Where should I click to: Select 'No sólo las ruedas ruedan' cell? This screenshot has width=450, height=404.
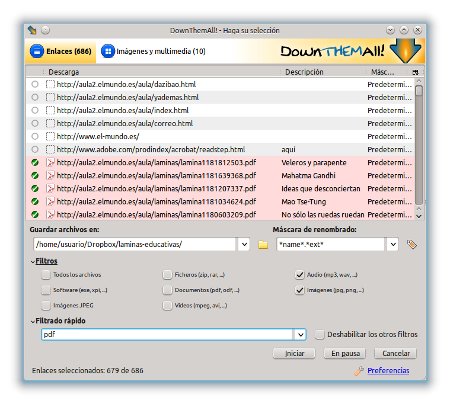coord(323,215)
